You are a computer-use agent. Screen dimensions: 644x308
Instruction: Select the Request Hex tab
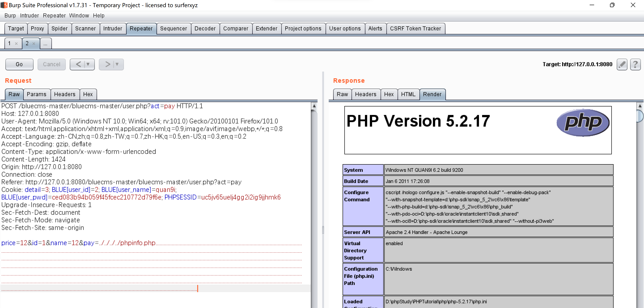88,94
